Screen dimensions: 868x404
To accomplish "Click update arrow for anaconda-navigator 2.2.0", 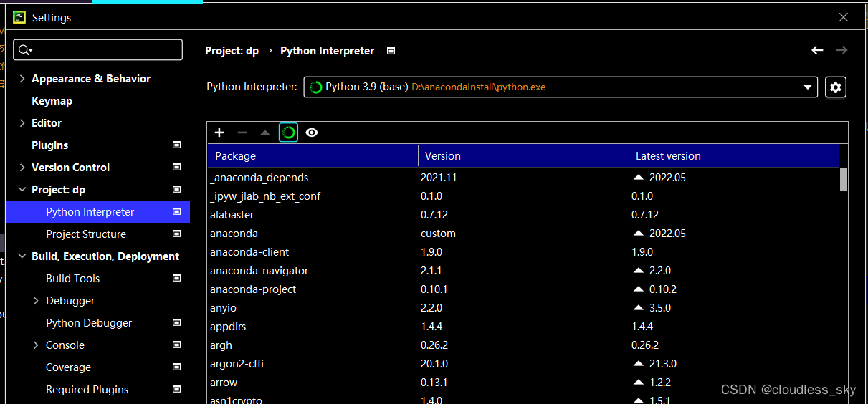I will (x=639, y=271).
